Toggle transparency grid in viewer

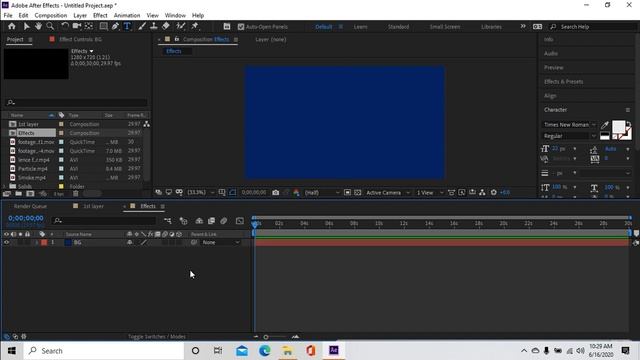tap(358, 192)
